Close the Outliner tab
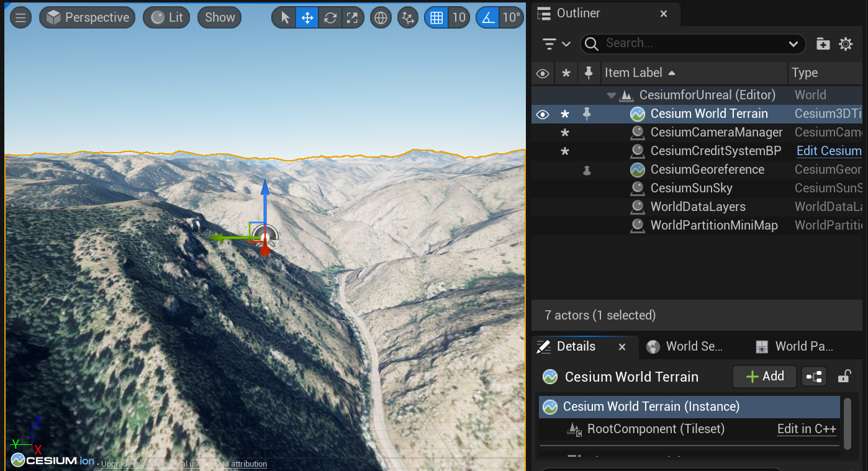The image size is (868, 471). click(664, 14)
